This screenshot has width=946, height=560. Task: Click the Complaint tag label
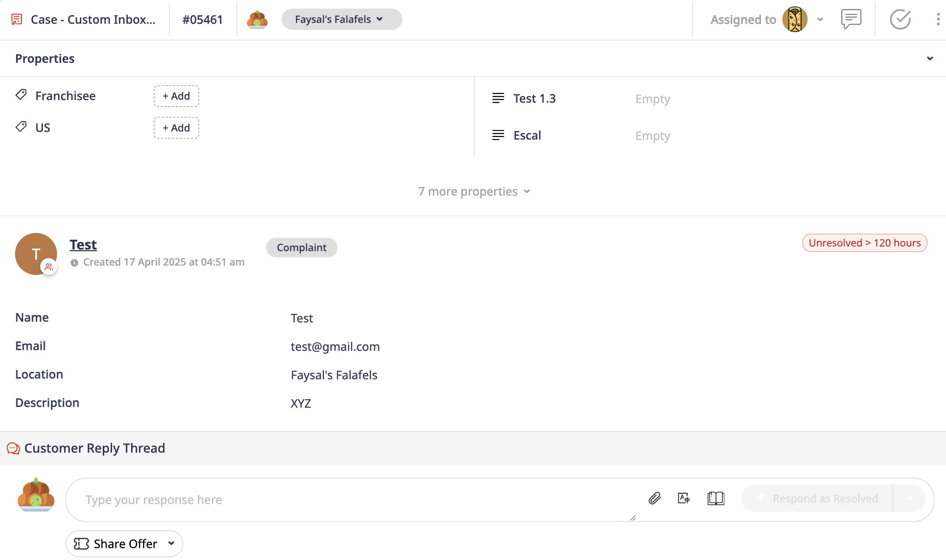(x=301, y=247)
